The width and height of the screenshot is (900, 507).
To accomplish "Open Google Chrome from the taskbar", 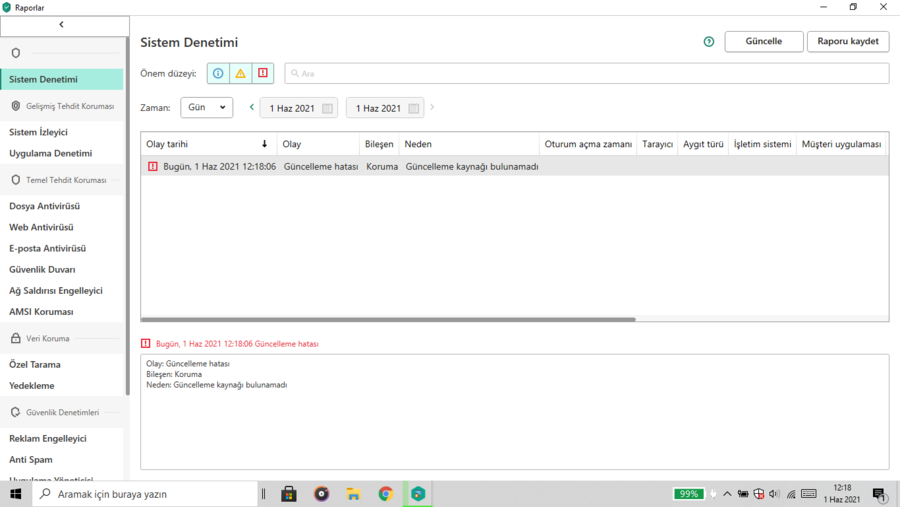I will click(386, 494).
